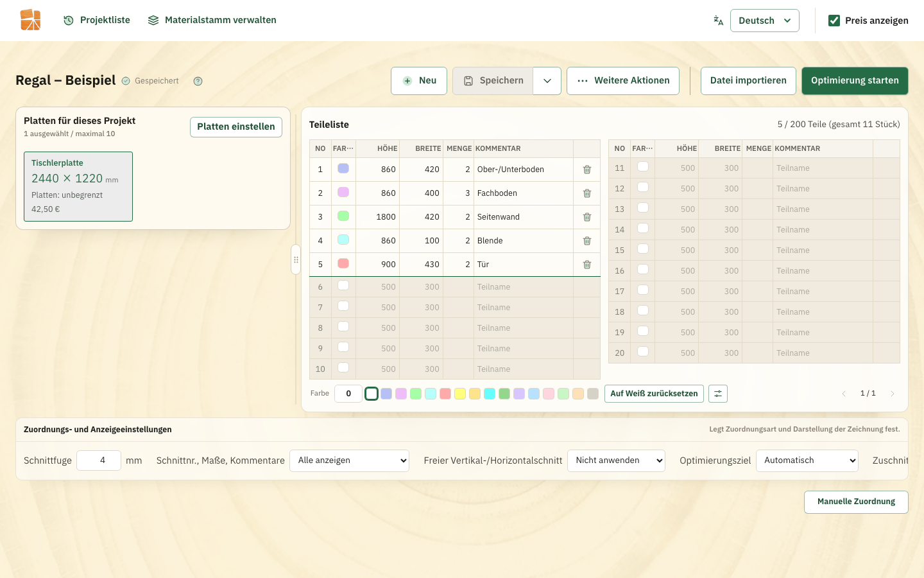The image size is (924, 578).
Task: Click the color swatch of Seitenwand row
Action: pyautogui.click(x=343, y=216)
